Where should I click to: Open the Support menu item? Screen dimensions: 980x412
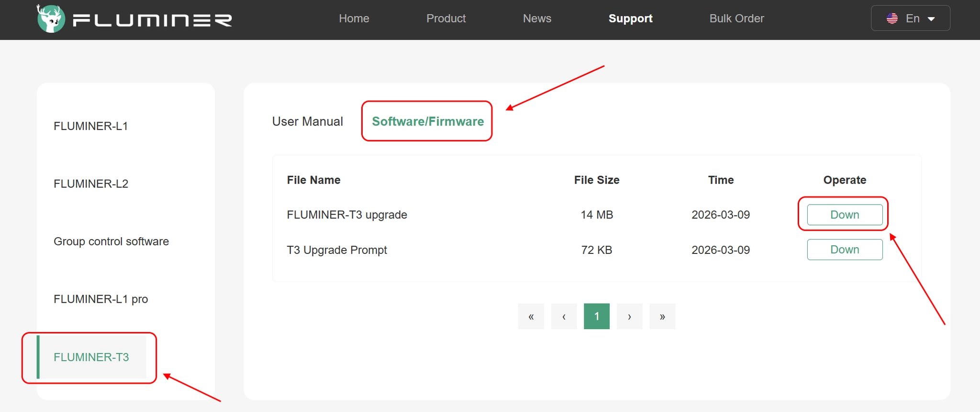630,19
